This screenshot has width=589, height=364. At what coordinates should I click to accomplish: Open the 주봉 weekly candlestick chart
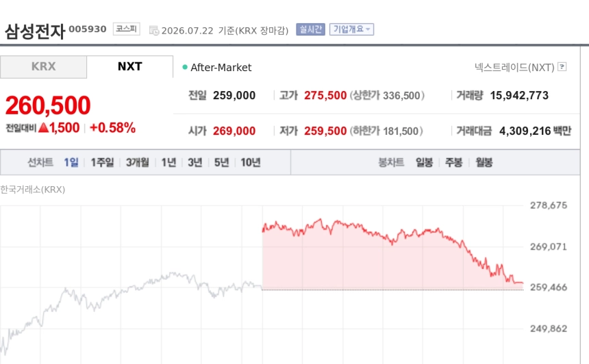454,162
